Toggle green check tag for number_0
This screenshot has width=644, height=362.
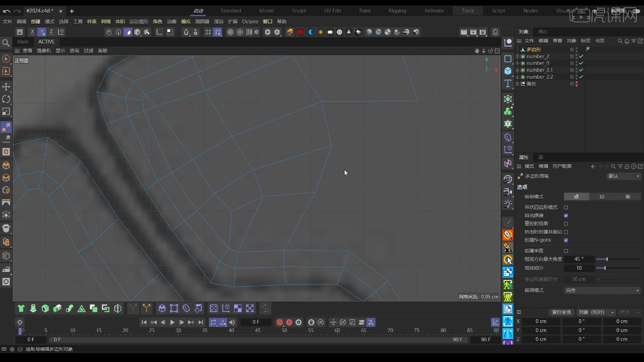click(x=581, y=63)
